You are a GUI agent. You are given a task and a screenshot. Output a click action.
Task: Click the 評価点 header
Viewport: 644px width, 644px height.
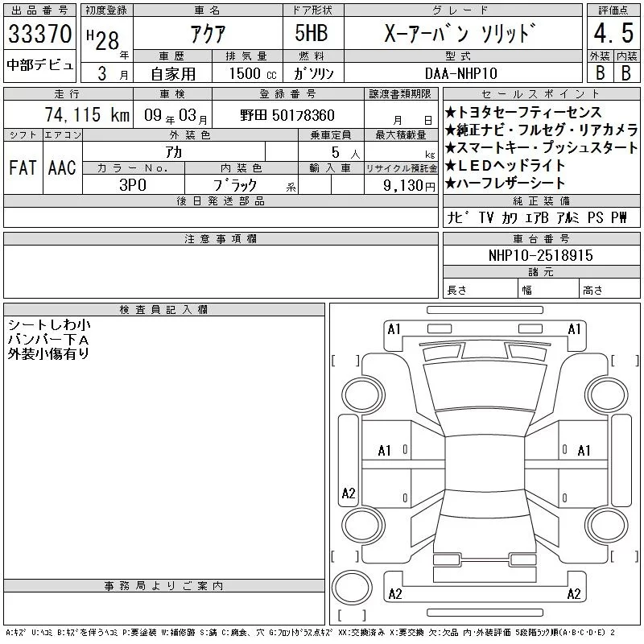tap(613, 10)
